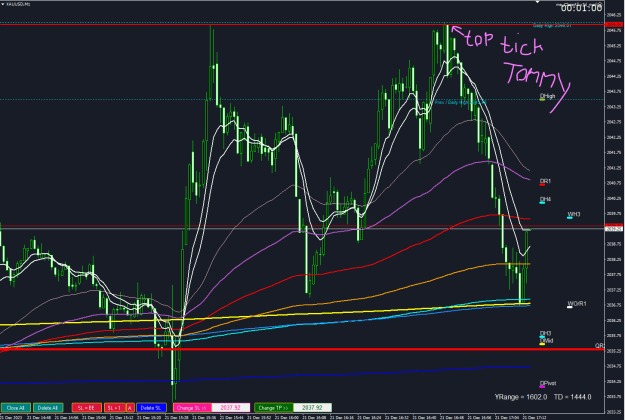
Task: Select the WO/R1 level label
Action: click(577, 304)
